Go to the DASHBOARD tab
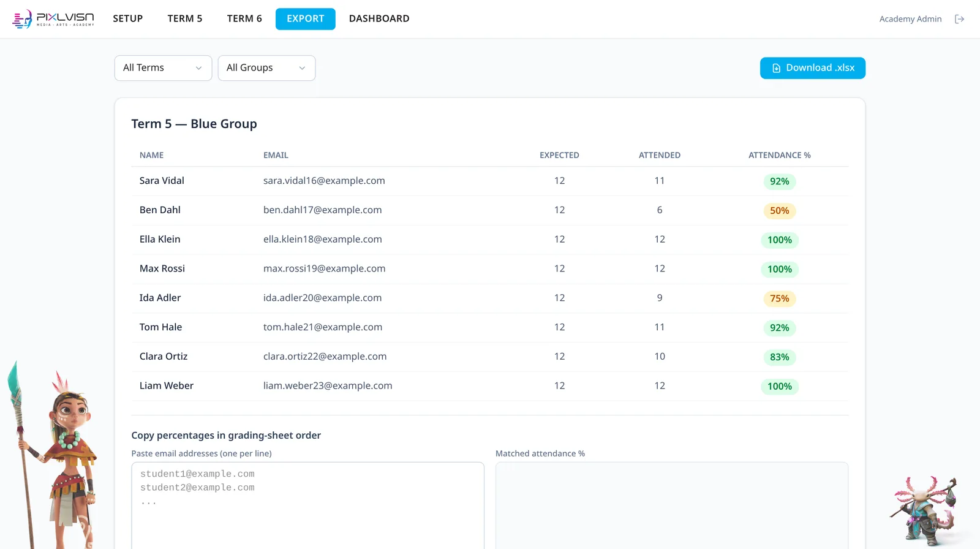Screen dimensions: 980x549 379,19
